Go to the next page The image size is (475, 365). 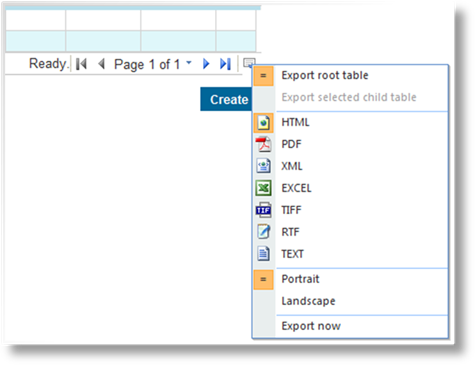206,64
